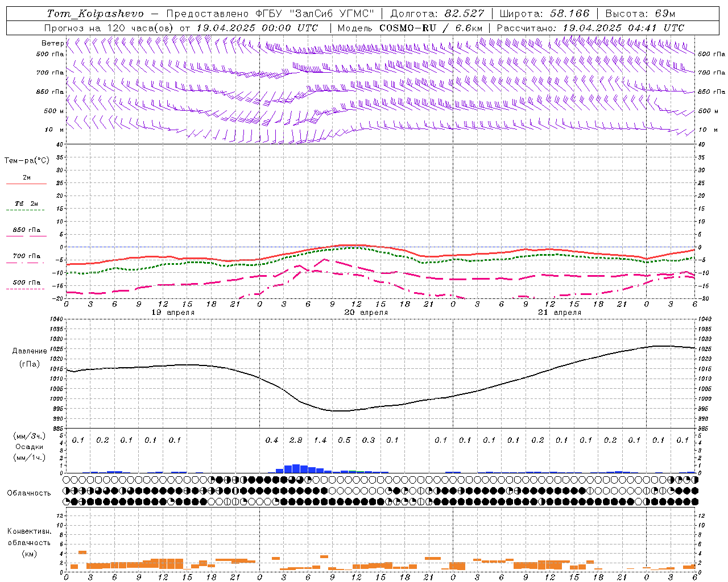Click the 20 апреля date label
Image resolution: width=728 pixels, height=582 pixels.
[366, 313]
